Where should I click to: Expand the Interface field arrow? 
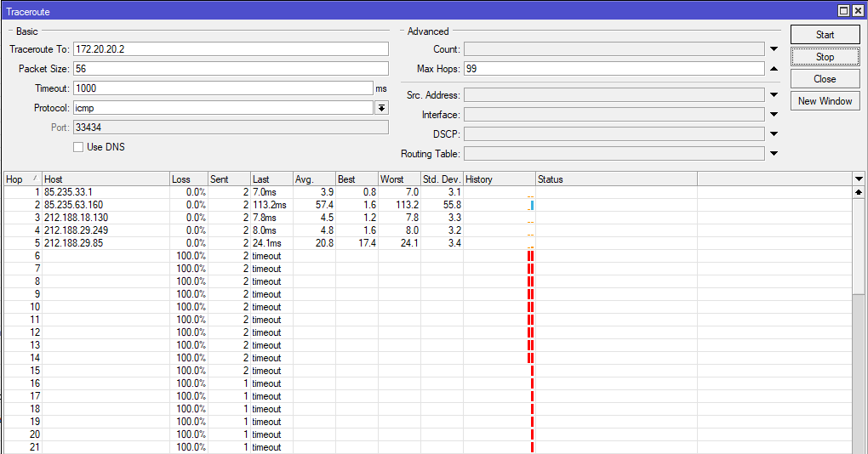(x=774, y=115)
